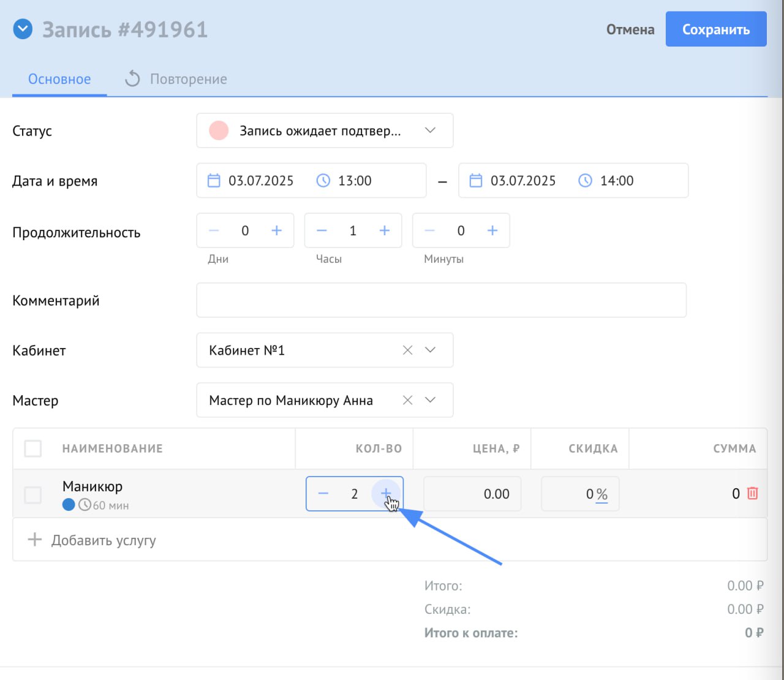Click the Отмена button

pyautogui.click(x=630, y=29)
